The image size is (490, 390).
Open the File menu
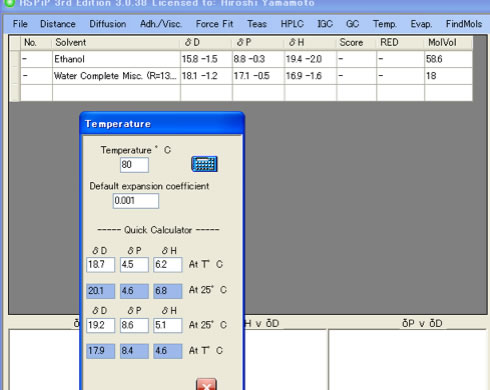tap(20, 24)
